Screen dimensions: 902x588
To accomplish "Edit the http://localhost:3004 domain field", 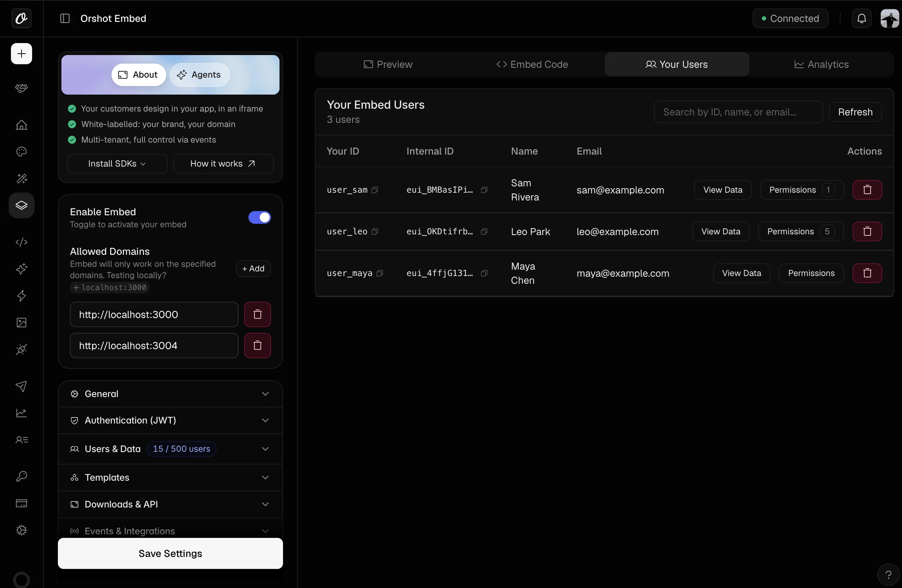I will [x=154, y=346].
